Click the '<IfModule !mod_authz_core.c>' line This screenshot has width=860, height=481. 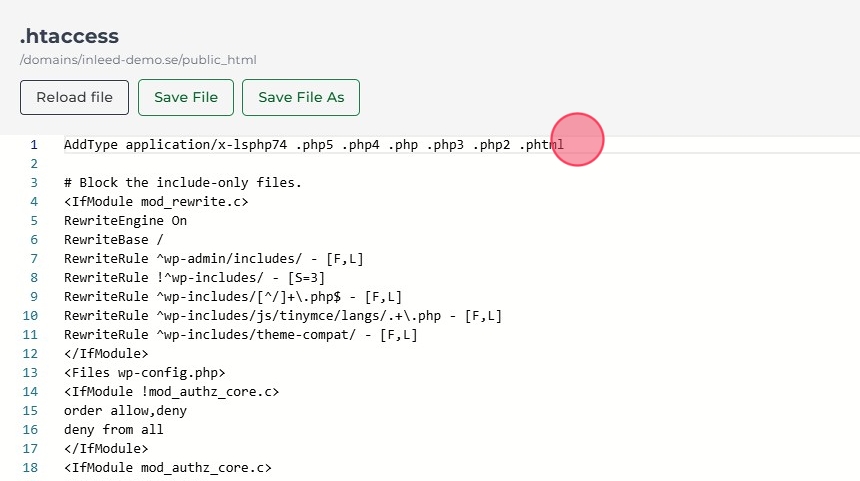pyautogui.click(x=171, y=392)
